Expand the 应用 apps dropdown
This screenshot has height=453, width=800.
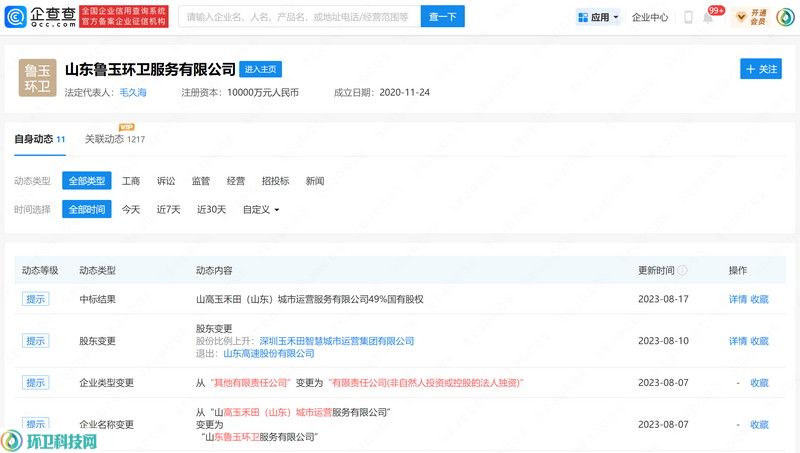pos(598,17)
